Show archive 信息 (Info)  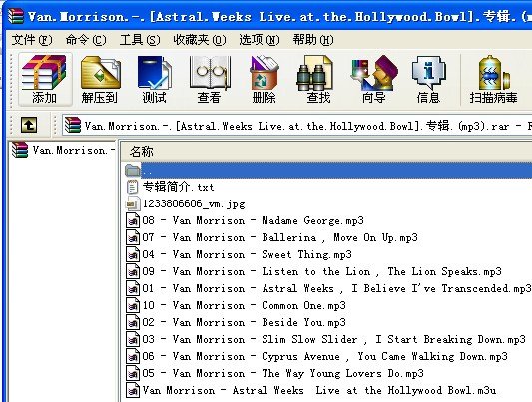coord(429,79)
